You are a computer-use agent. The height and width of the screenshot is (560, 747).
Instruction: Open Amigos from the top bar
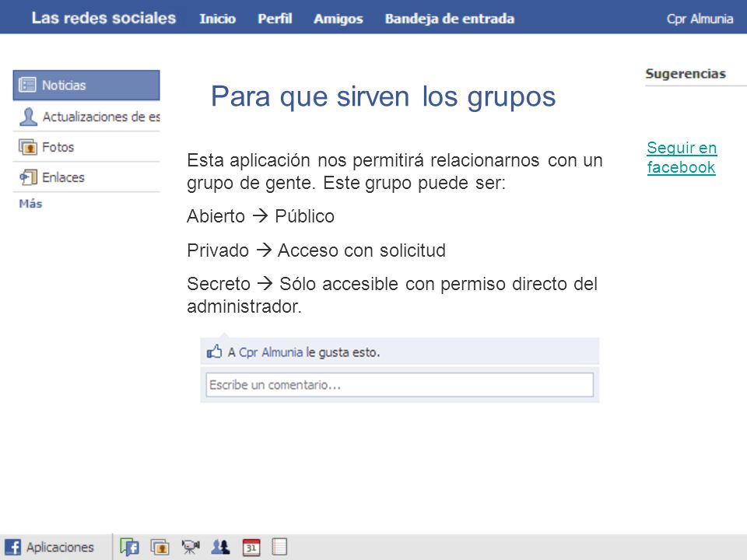click(338, 19)
